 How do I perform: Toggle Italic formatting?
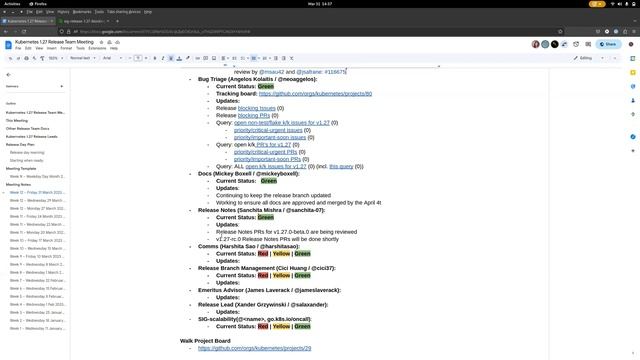pos(163,58)
